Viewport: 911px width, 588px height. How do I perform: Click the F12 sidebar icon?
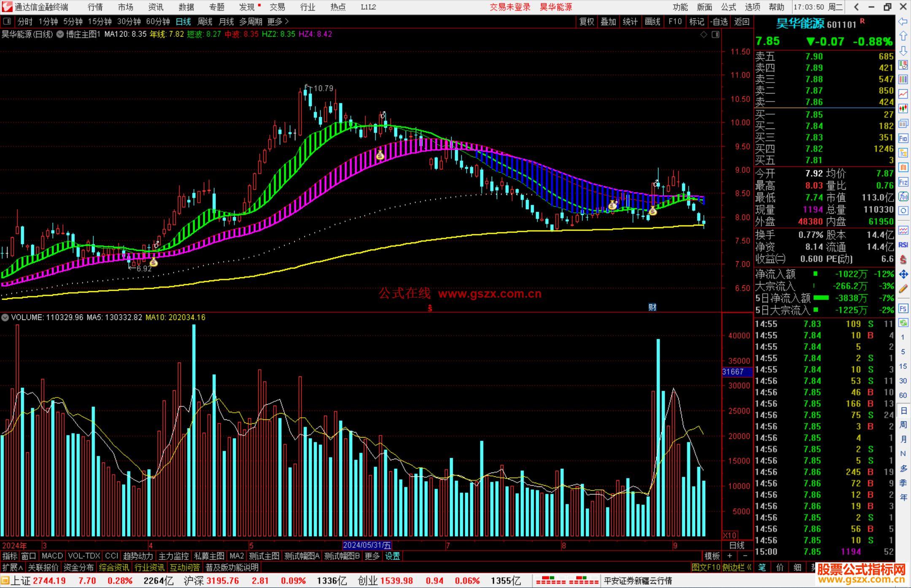pos(903,182)
